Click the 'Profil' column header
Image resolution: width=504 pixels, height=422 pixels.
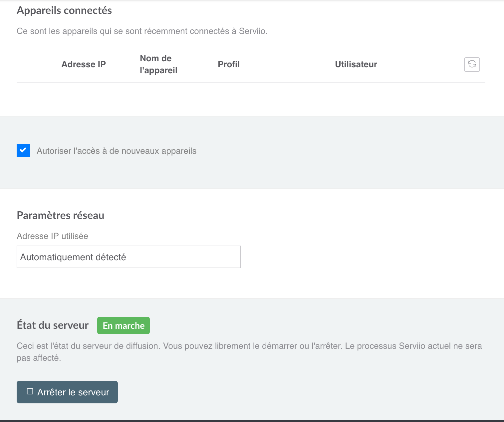point(229,65)
